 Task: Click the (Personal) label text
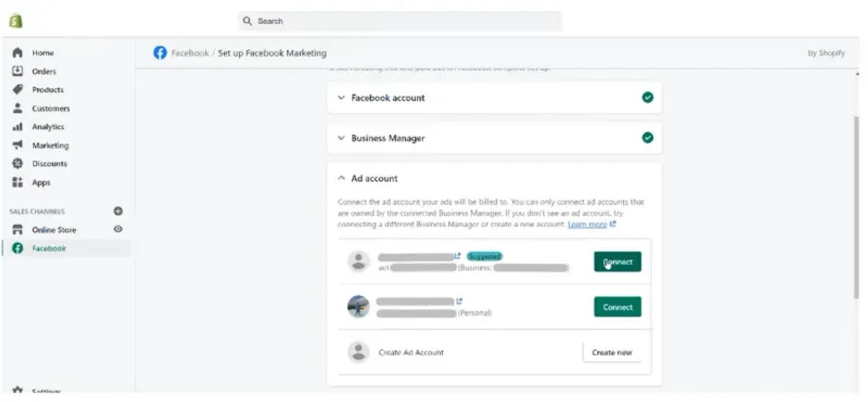pyautogui.click(x=475, y=313)
